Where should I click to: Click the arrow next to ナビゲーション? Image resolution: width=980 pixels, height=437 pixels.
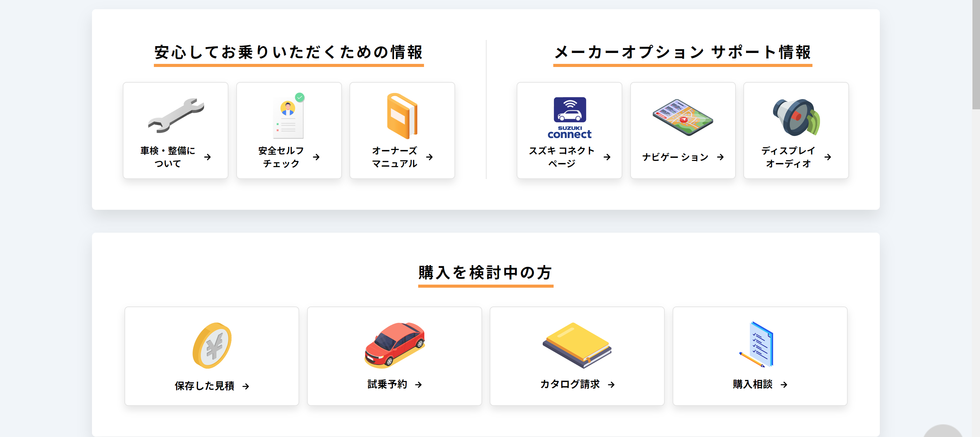720,157
